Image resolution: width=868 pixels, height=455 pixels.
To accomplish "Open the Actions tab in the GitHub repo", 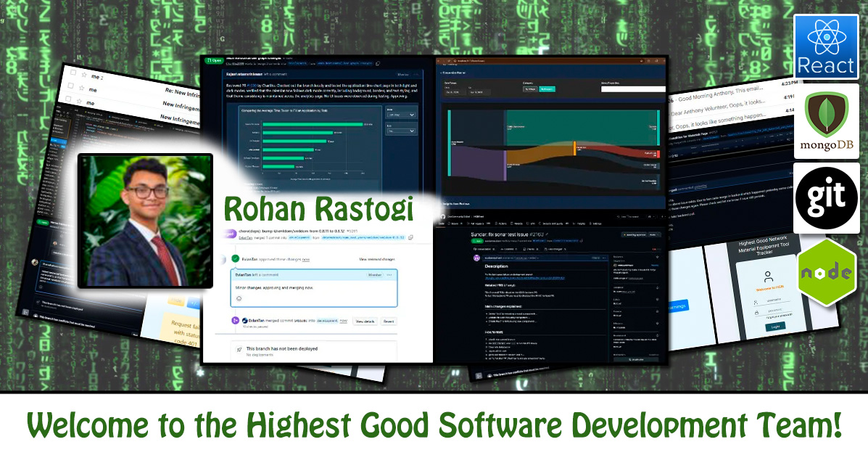I will 503,224.
